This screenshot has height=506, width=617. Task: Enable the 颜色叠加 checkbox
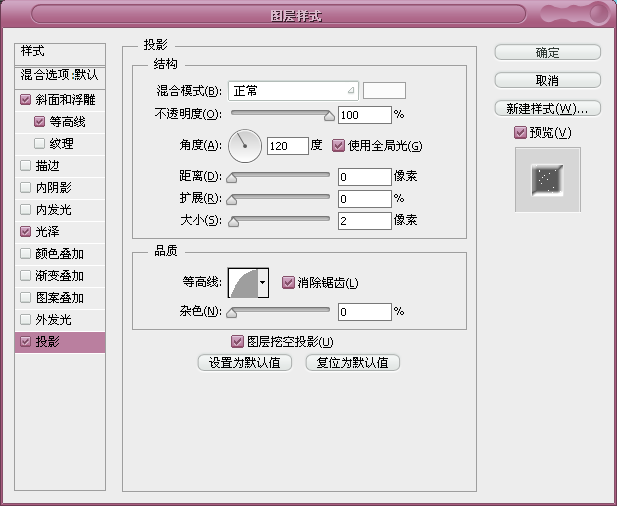pos(26,254)
